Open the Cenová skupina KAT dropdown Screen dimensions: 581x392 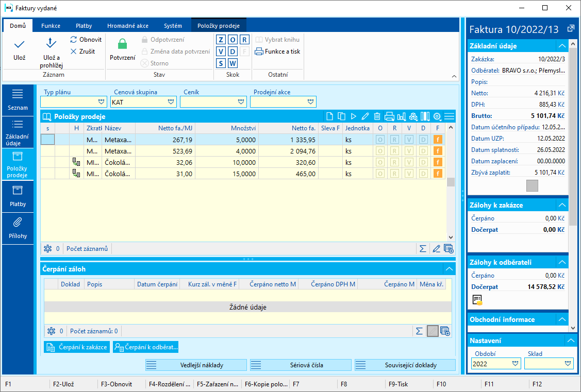171,102
